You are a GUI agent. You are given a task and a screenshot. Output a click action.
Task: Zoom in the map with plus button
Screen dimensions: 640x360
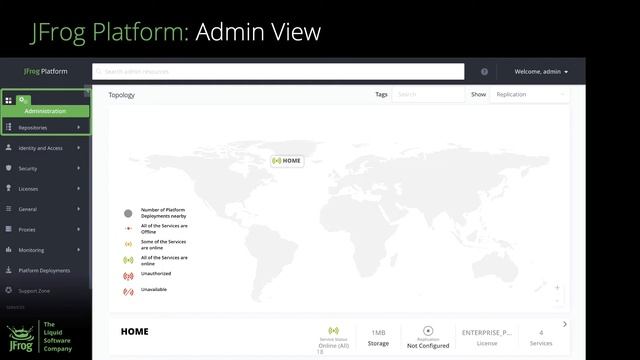557,288
